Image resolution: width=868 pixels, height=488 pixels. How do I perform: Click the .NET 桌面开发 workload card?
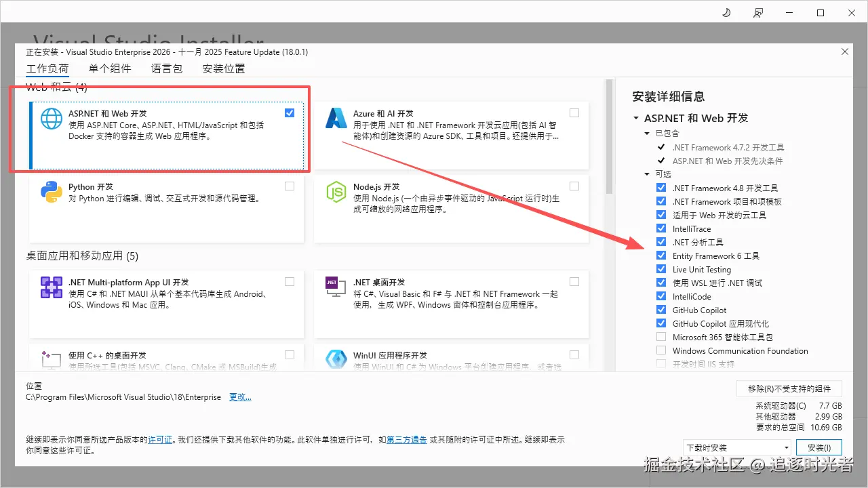click(451, 304)
